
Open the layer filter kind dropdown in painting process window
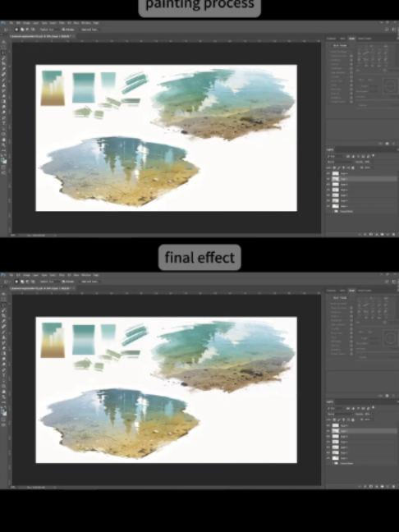[x=336, y=157]
